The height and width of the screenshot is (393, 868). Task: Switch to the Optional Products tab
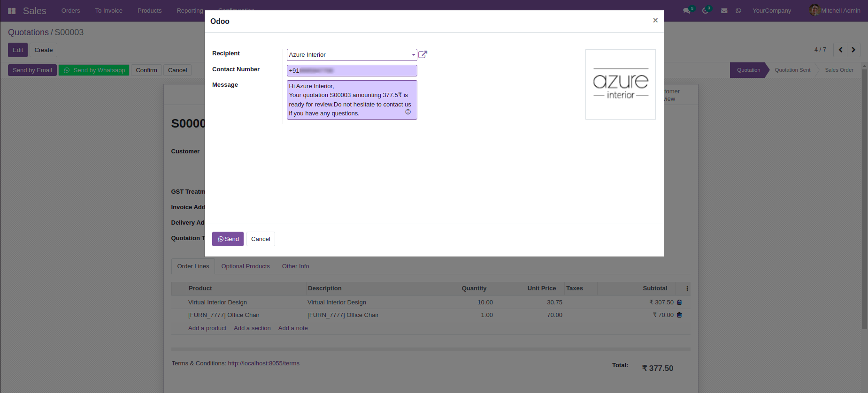tap(246, 266)
